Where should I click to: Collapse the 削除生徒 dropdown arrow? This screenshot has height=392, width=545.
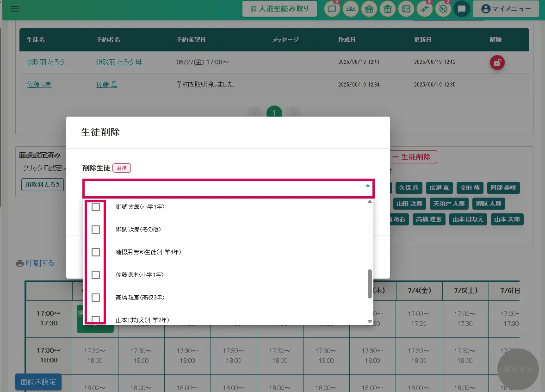(x=368, y=186)
